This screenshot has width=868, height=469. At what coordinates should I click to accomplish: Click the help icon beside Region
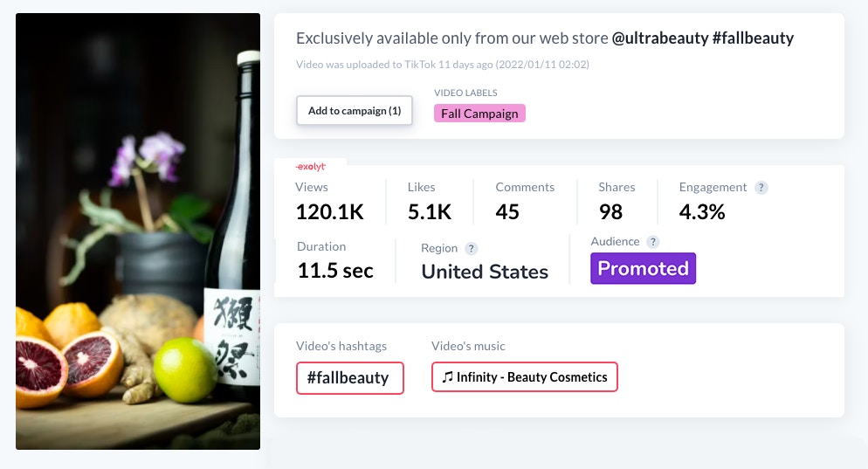coord(472,249)
